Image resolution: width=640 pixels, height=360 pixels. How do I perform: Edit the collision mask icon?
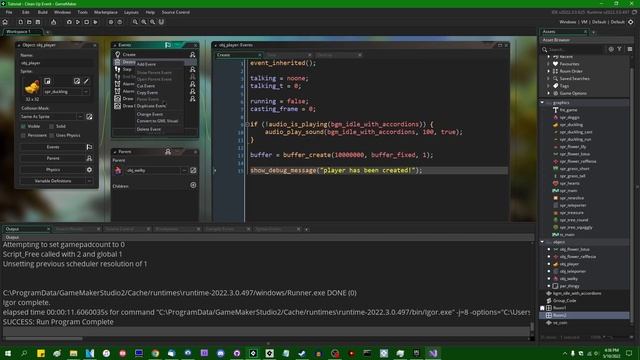pos(89,116)
